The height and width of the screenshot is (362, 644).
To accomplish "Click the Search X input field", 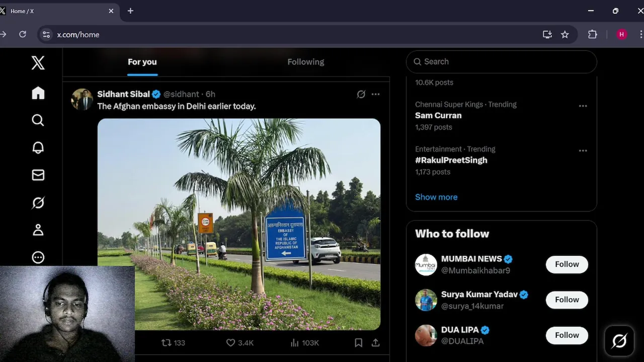I will [501, 62].
